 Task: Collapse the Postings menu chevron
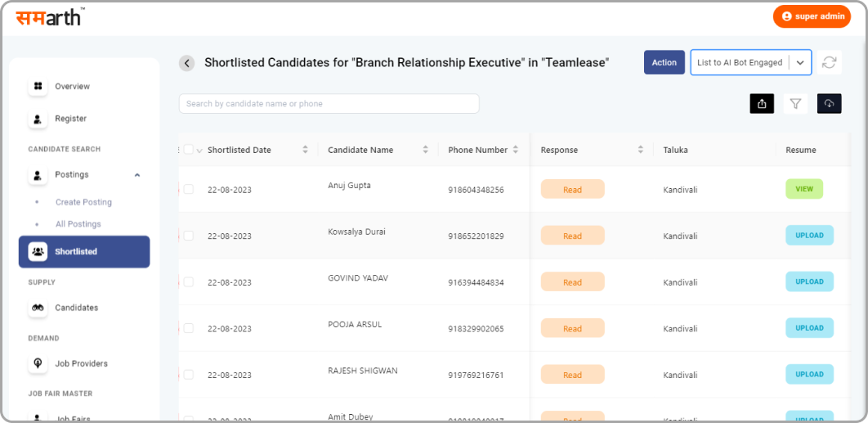(x=136, y=175)
